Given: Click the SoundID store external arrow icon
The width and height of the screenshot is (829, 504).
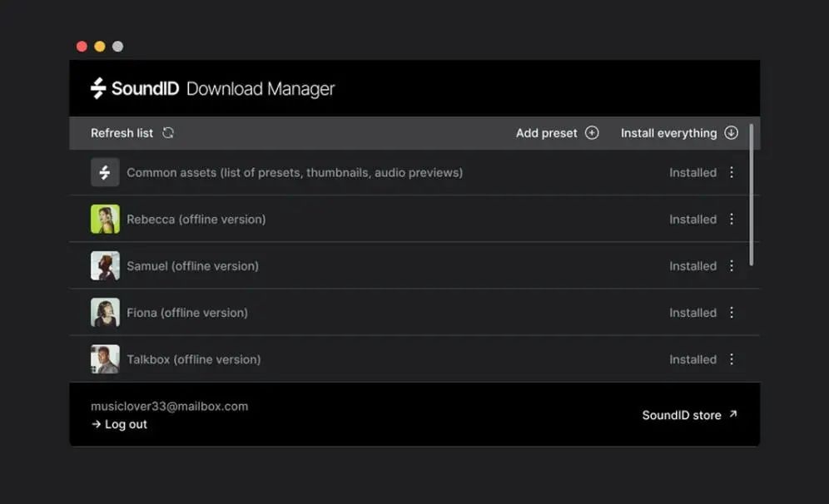Looking at the screenshot, I should click(x=732, y=414).
